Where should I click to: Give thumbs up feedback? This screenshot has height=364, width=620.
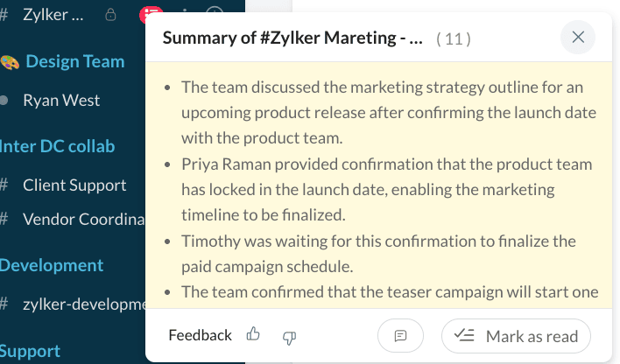coord(253,334)
